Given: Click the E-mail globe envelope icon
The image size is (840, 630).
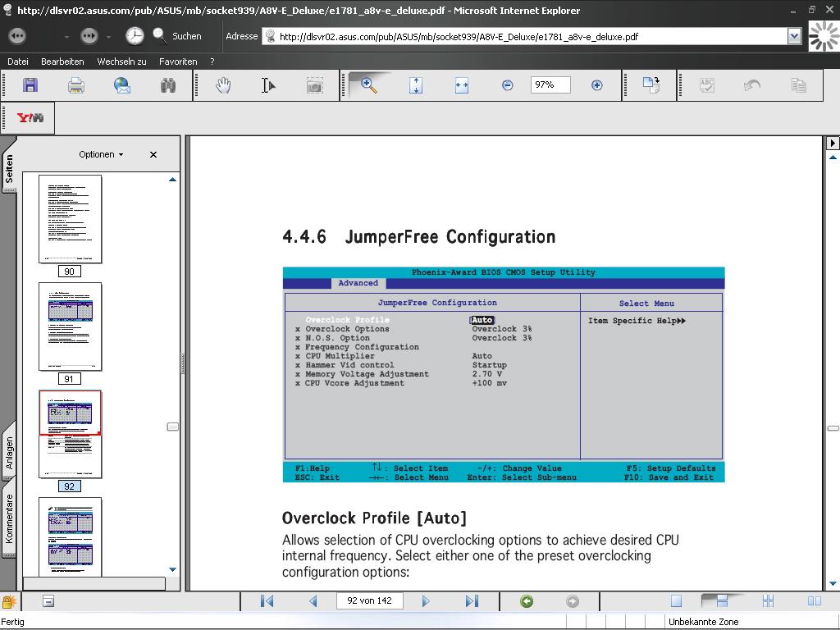Looking at the screenshot, I should (122, 85).
